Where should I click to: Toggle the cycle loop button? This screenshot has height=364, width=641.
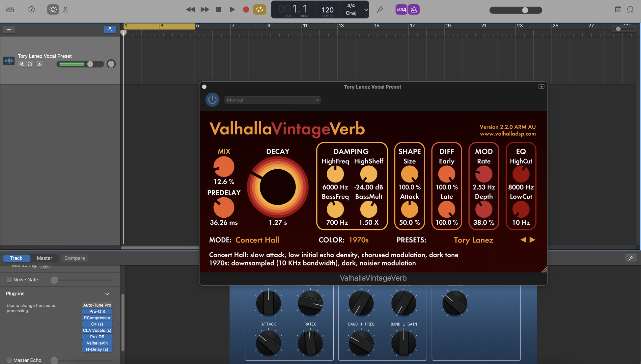coord(259,10)
